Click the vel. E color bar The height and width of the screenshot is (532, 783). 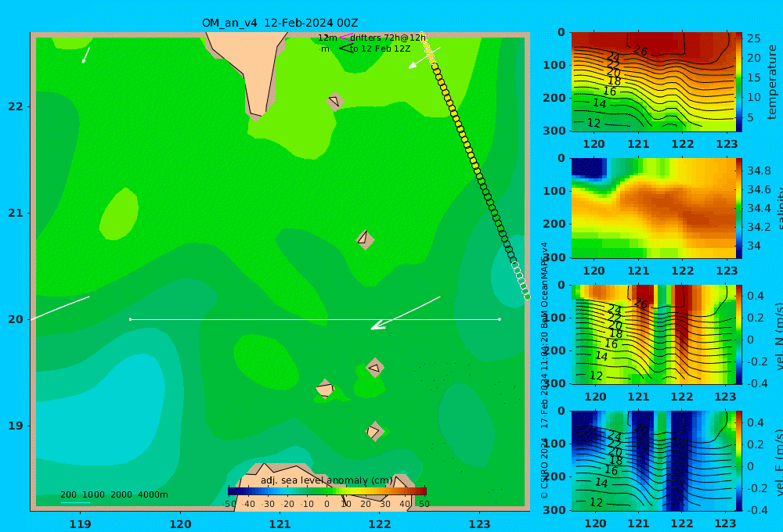[x=738, y=461]
